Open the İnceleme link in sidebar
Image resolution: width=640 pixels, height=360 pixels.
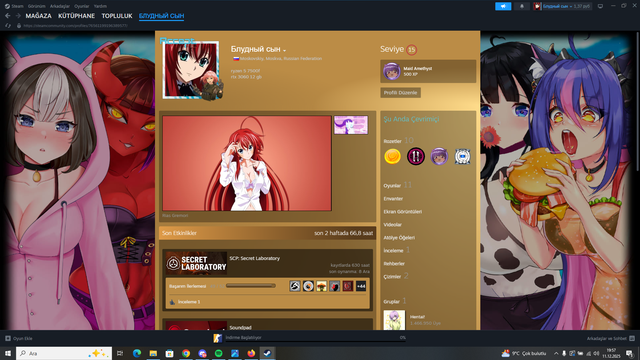coord(396,250)
